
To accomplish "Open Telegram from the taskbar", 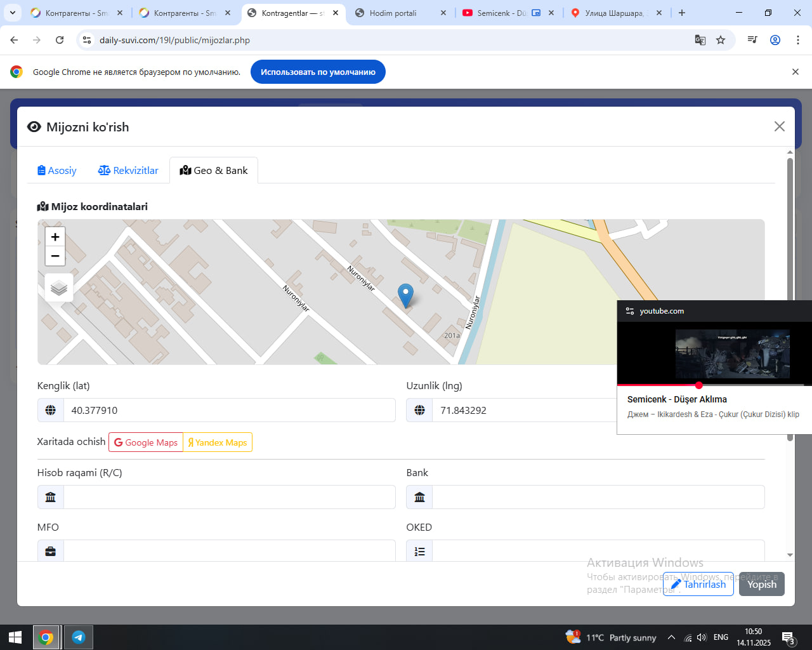I will tap(79, 637).
